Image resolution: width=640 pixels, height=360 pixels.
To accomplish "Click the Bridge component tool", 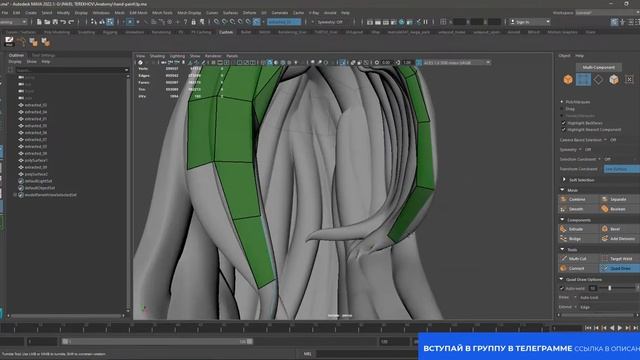I will (577, 239).
